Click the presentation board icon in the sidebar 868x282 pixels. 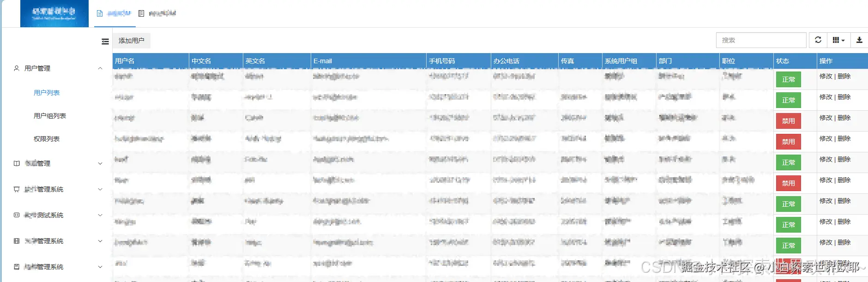coord(17,189)
